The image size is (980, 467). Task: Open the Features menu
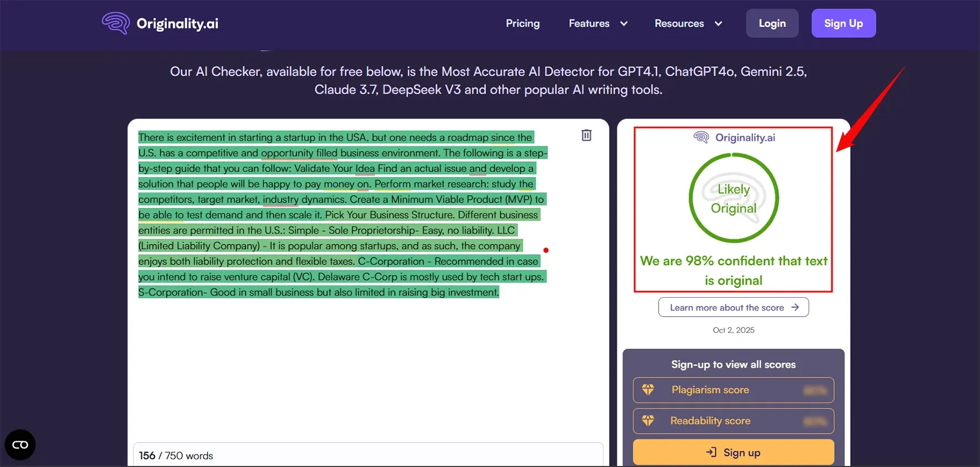589,23
